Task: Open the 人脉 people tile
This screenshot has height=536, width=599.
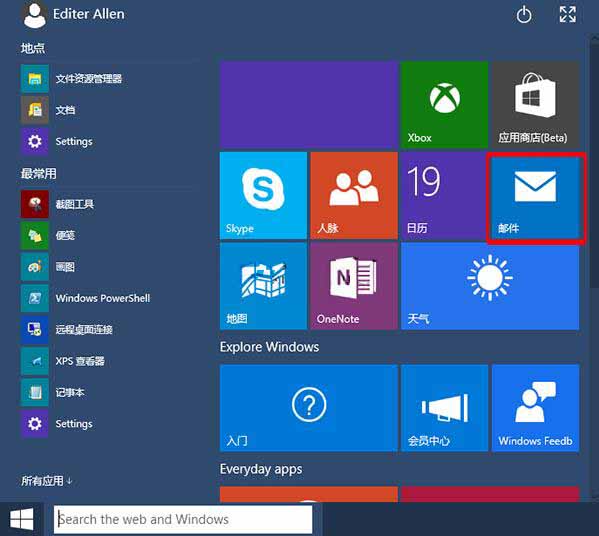Action: (x=354, y=195)
